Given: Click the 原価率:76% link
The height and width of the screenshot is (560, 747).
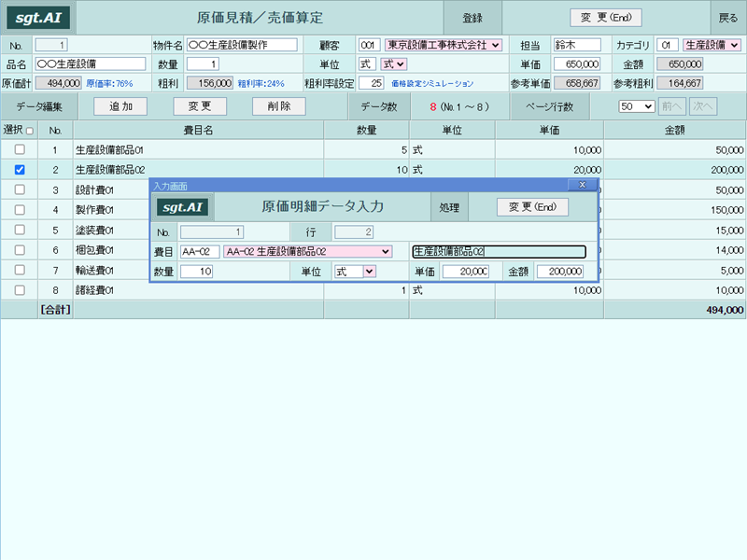Looking at the screenshot, I should click(109, 83).
